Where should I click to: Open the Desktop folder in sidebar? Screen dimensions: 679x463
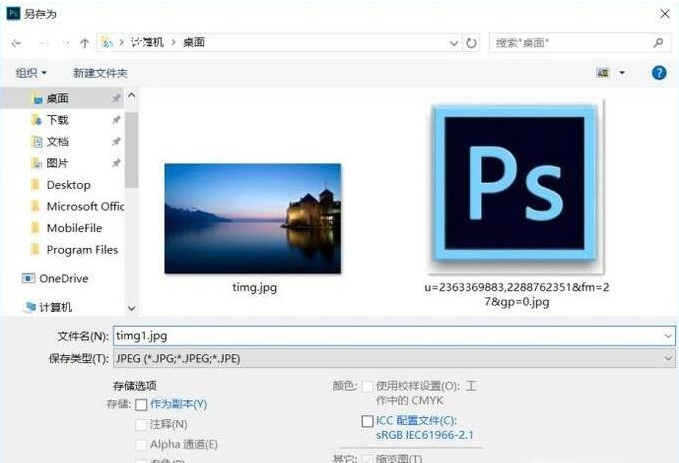[x=68, y=185]
